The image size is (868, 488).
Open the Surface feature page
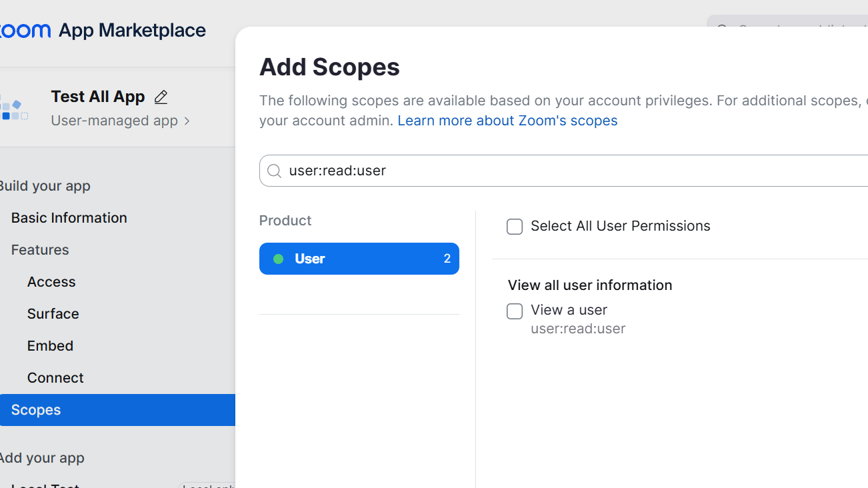pyautogui.click(x=53, y=314)
